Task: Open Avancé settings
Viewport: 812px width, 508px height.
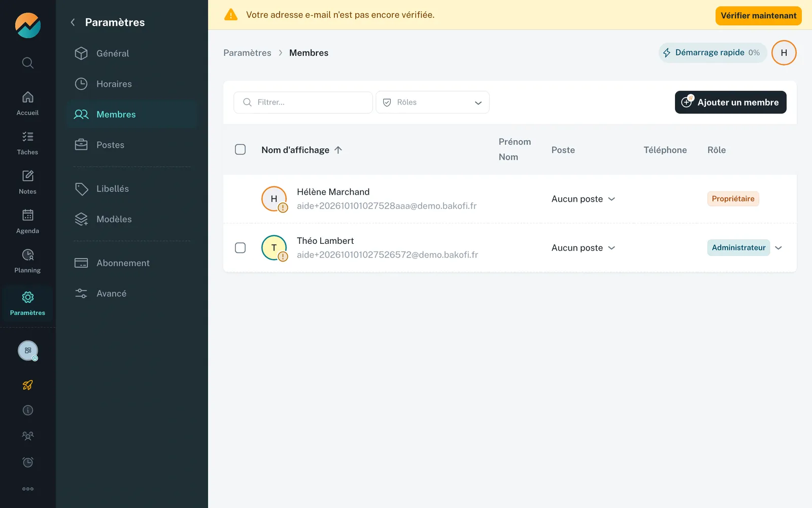Action: pos(132,293)
